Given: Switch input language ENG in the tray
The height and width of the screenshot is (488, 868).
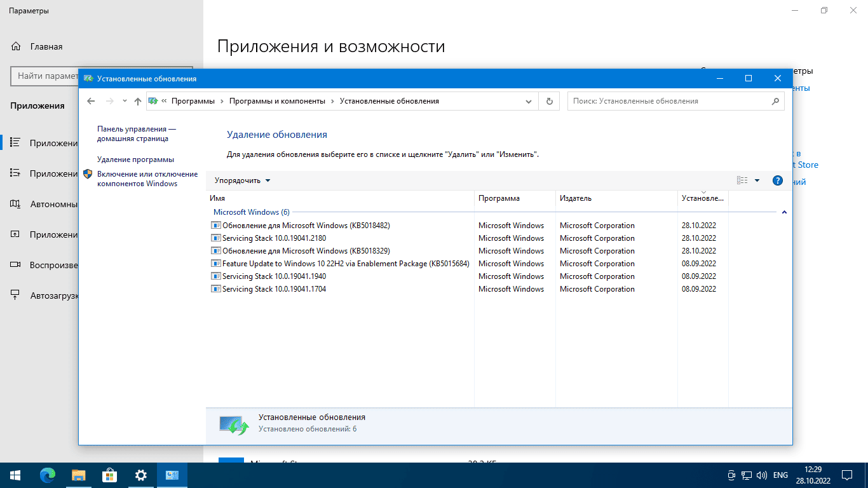Looking at the screenshot, I should pos(780,475).
